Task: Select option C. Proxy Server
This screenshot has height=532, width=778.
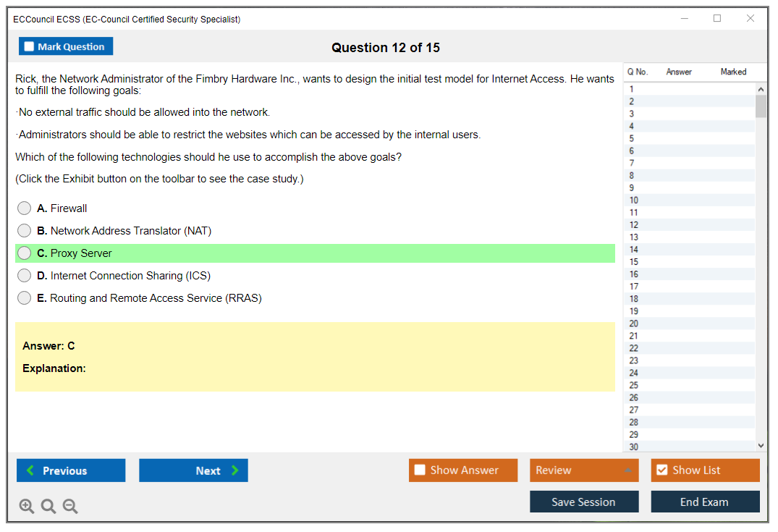Action: [25, 253]
